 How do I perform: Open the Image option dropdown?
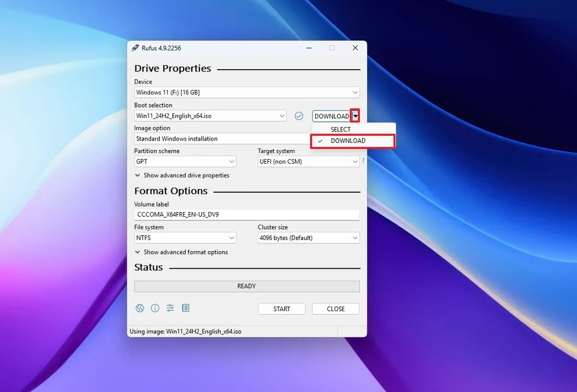[x=223, y=139]
